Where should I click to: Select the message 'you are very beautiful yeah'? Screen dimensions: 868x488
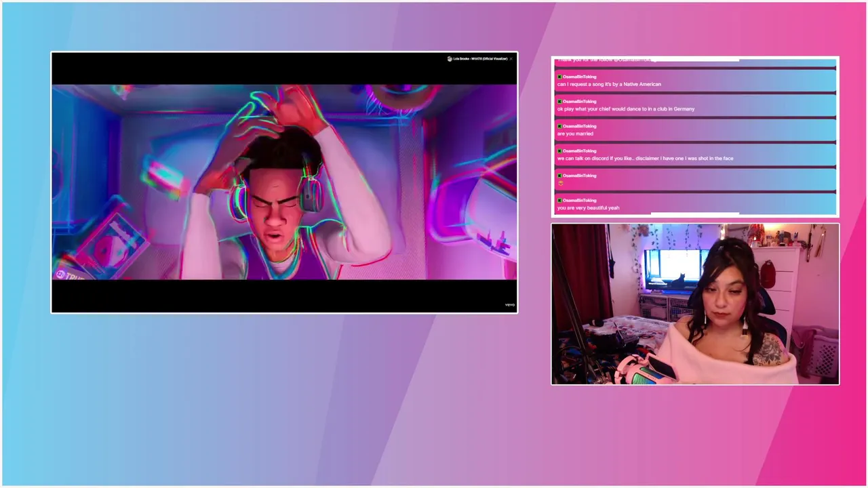(588, 208)
